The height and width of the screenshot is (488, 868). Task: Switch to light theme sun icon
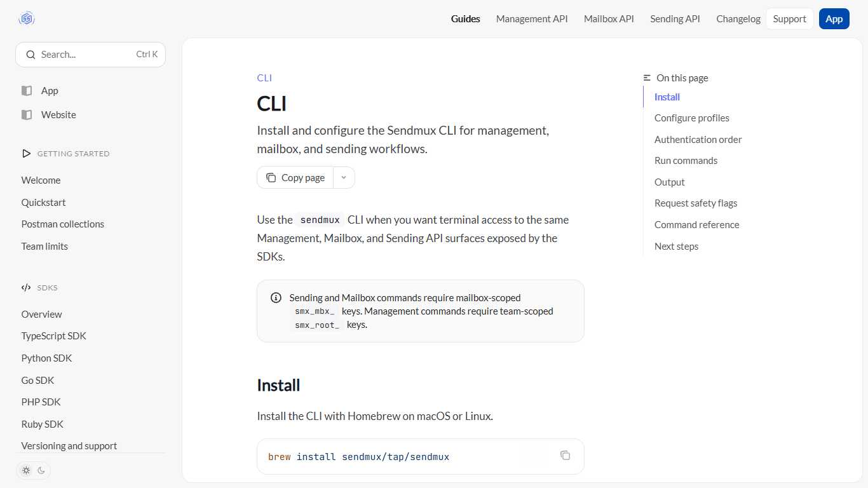[26, 471]
